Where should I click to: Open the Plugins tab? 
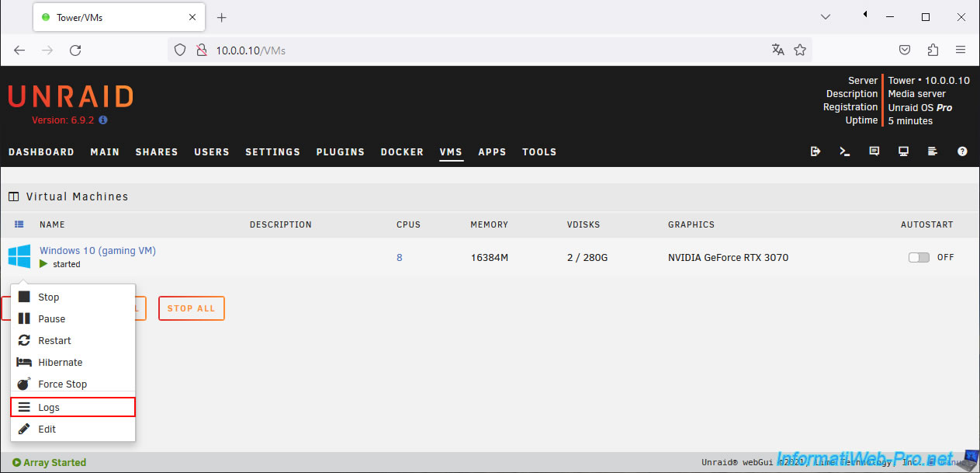(x=341, y=151)
